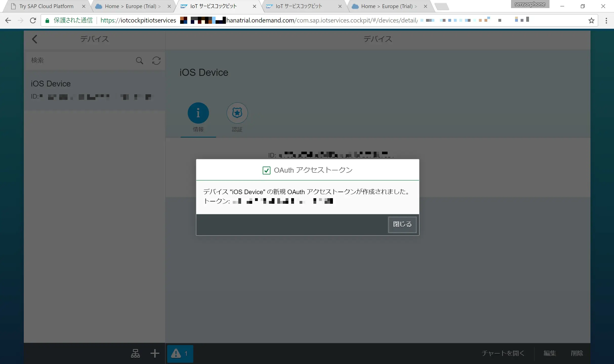Minimize the browser window
This screenshot has height=364, width=614.
point(562,6)
